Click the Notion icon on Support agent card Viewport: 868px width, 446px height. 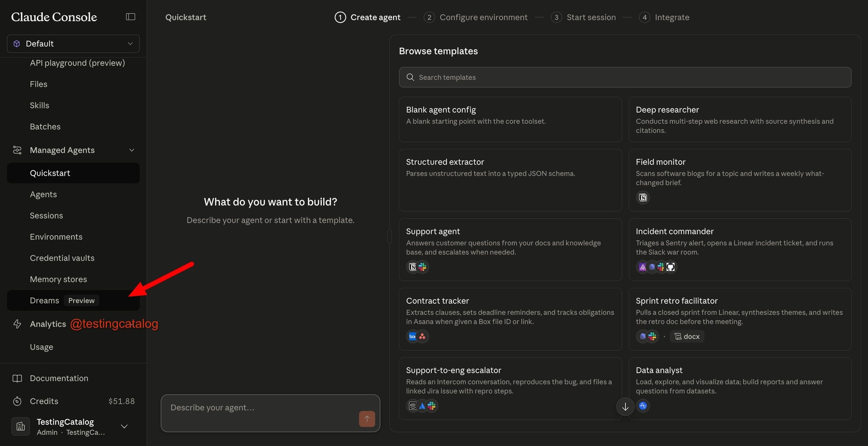click(413, 267)
